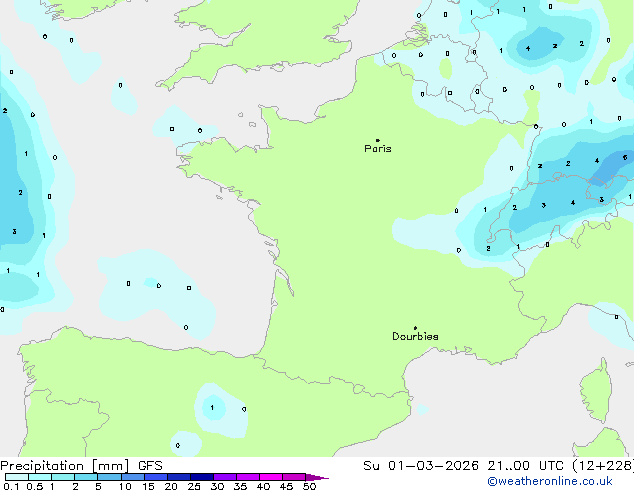Click the 25 to 30 mm legend swatch
Screen dimensions: 634x490
[x=201, y=477]
